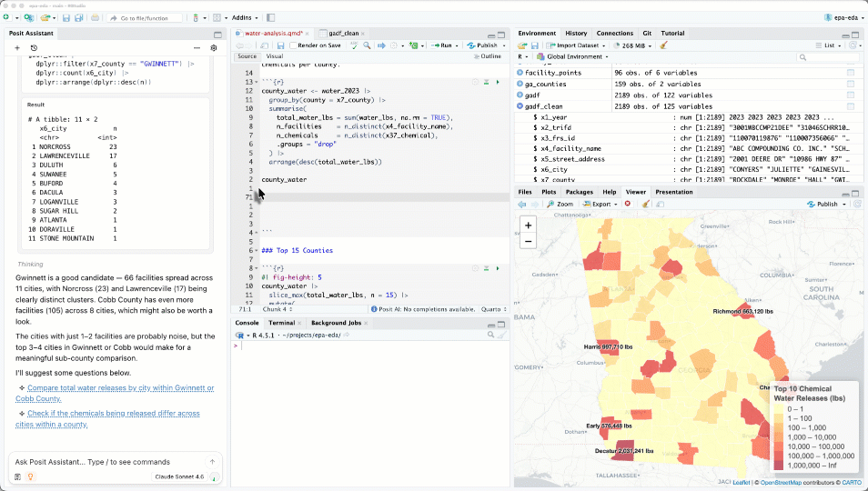This screenshot has width=868, height=491.
Task: Switch editor to Visual mode
Action: [x=275, y=55]
